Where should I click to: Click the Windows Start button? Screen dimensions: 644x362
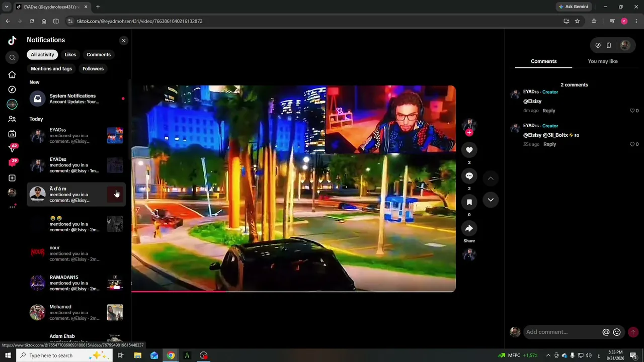[x=8, y=355]
